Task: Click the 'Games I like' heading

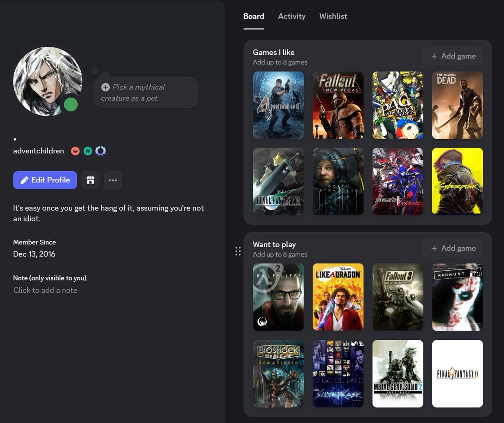Action: coord(273,53)
